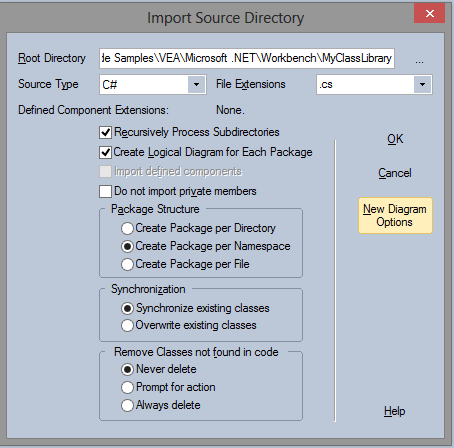Close the Import Source Directory dialog
The width and height of the screenshot is (454, 448).
point(429,13)
